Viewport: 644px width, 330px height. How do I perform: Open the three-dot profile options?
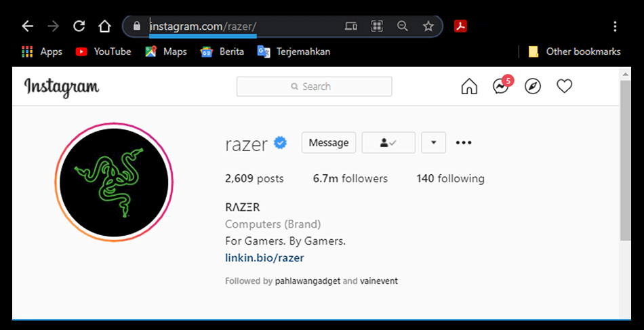pos(464,143)
